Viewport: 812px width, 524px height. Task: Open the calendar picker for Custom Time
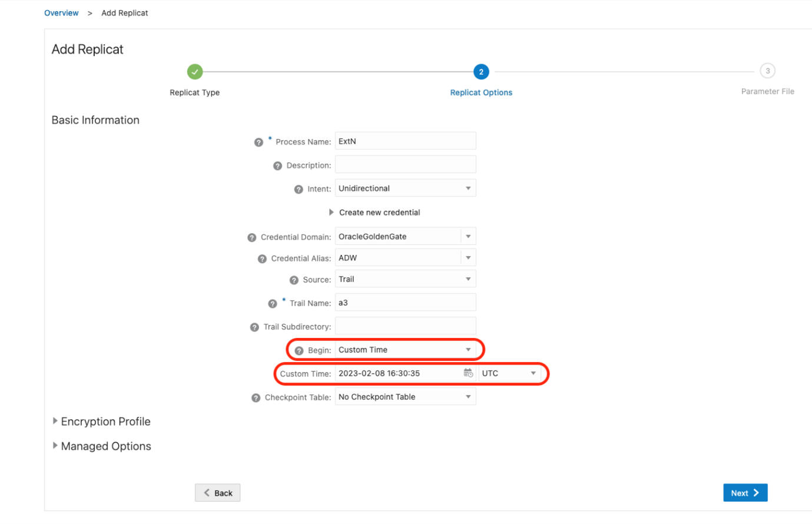click(468, 373)
